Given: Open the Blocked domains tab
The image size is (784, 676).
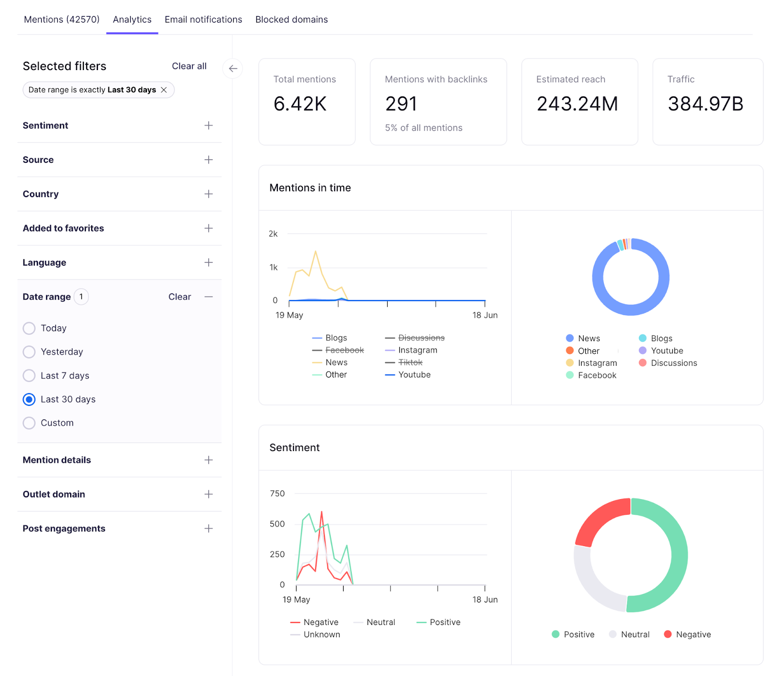Looking at the screenshot, I should tap(292, 20).
